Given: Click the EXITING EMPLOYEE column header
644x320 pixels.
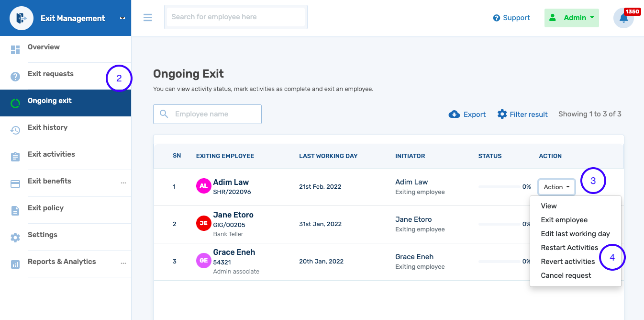Looking at the screenshot, I should (x=225, y=156).
